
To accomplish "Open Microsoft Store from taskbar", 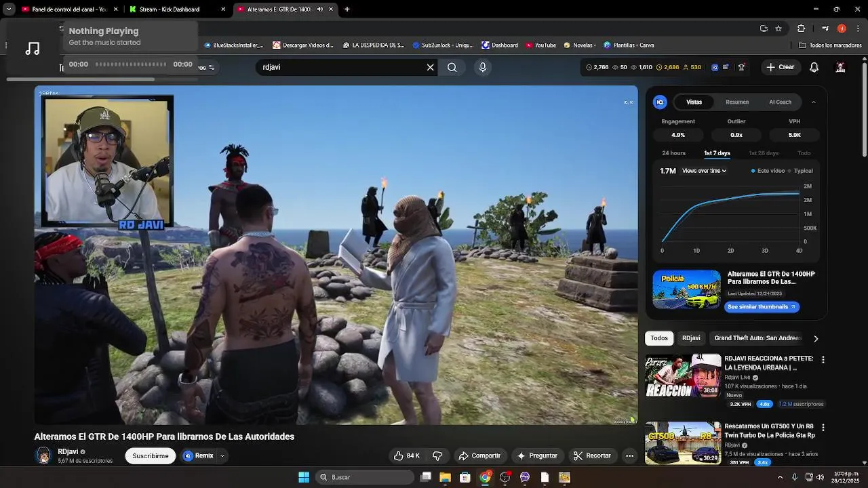I will [x=465, y=477].
